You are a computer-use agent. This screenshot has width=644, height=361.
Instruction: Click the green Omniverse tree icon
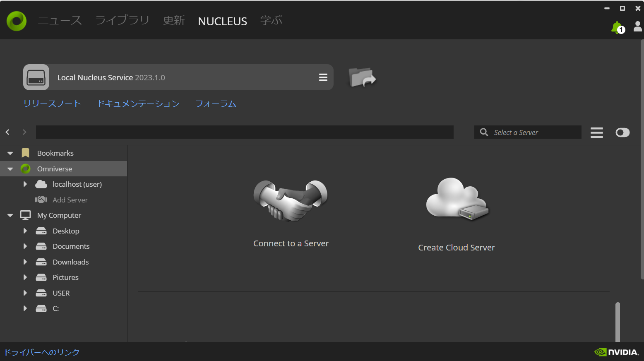tap(25, 168)
